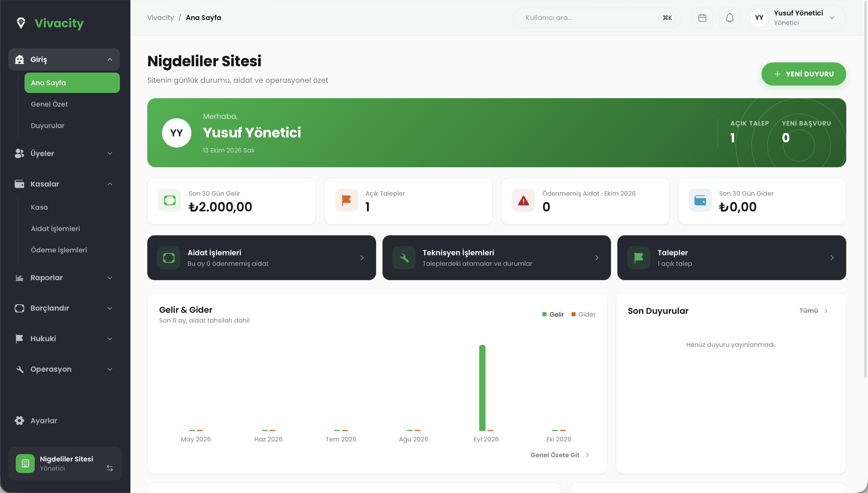Image resolution: width=868 pixels, height=493 pixels.
Task: Click the Gelir green legend swatch
Action: pyautogui.click(x=544, y=314)
